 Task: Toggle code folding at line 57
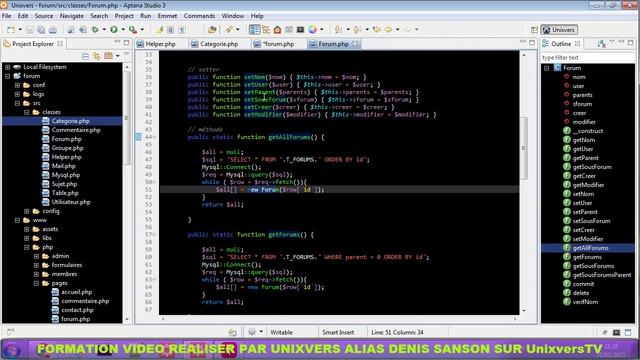coord(154,235)
